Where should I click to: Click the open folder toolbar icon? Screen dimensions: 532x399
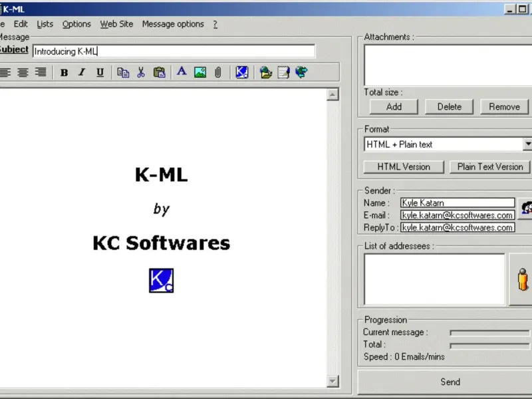265,72
